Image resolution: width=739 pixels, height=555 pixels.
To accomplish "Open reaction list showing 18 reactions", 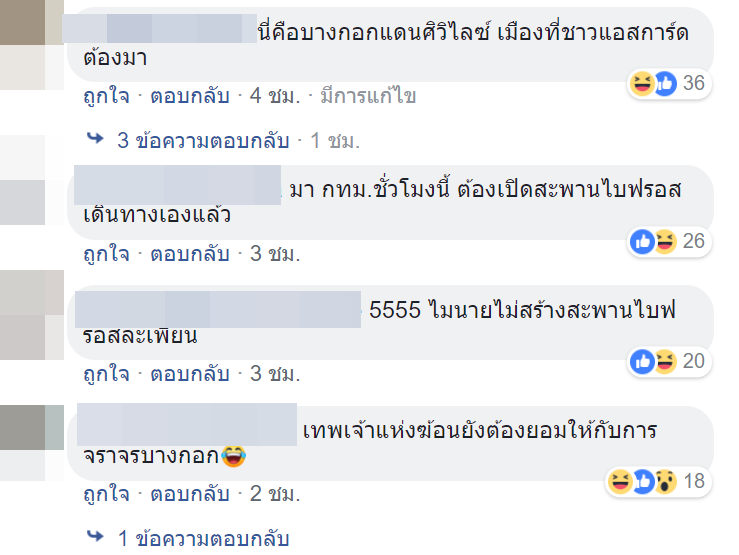I will [x=658, y=482].
